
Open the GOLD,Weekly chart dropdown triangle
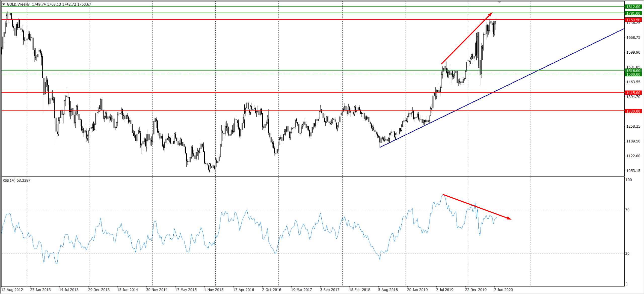(4, 4)
